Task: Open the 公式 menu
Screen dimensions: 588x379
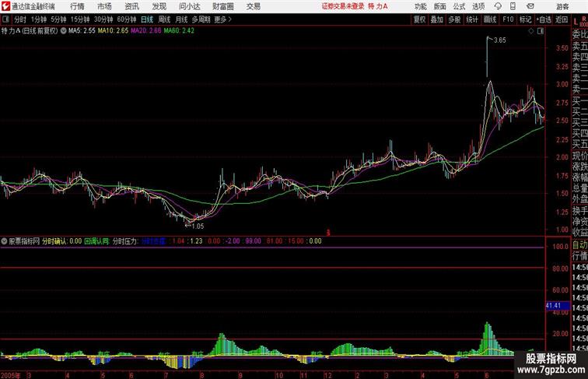Action: tap(459, 6)
